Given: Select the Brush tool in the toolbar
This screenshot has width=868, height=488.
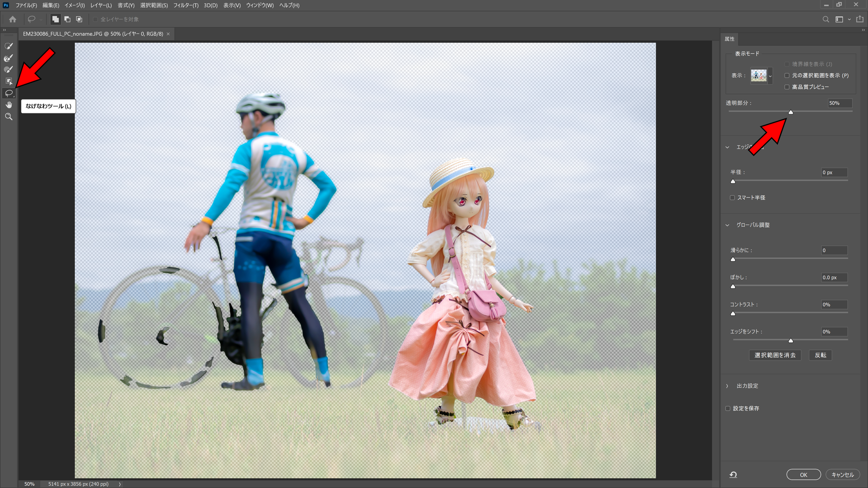Looking at the screenshot, I should click(8, 69).
